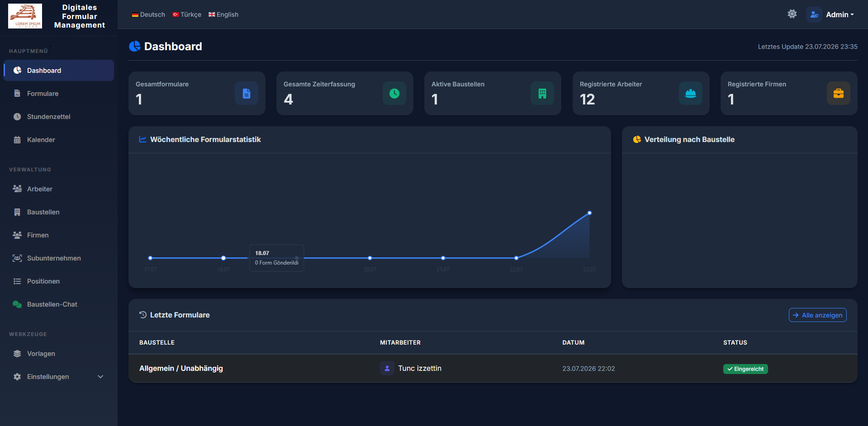The width and height of the screenshot is (868, 426).
Task: Click the admin user avatar icon
Action: [814, 14]
